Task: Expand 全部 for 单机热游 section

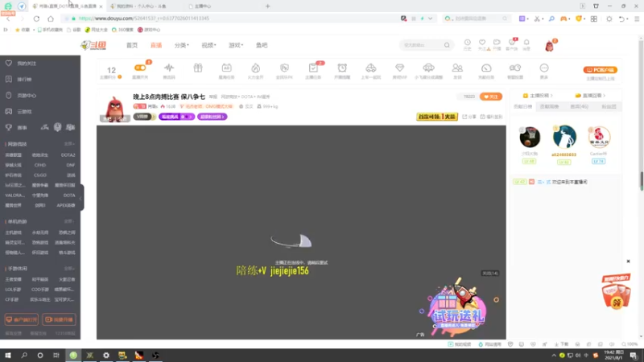Action: click(x=69, y=222)
